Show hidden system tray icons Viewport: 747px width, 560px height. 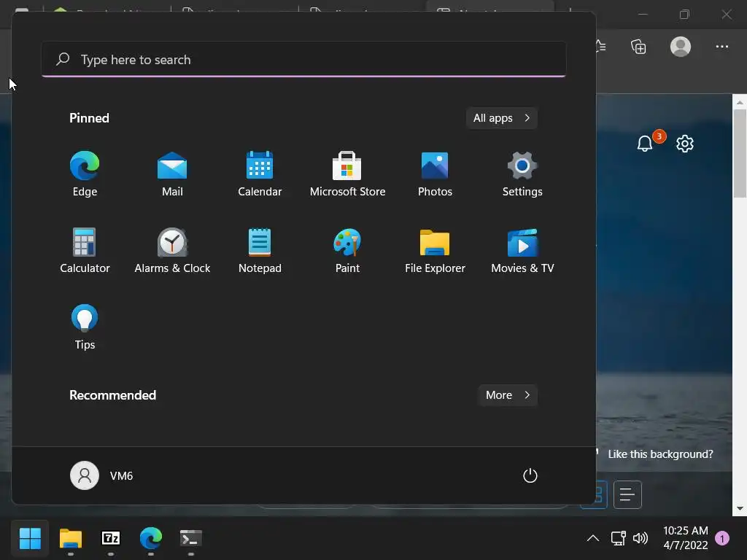(x=592, y=539)
